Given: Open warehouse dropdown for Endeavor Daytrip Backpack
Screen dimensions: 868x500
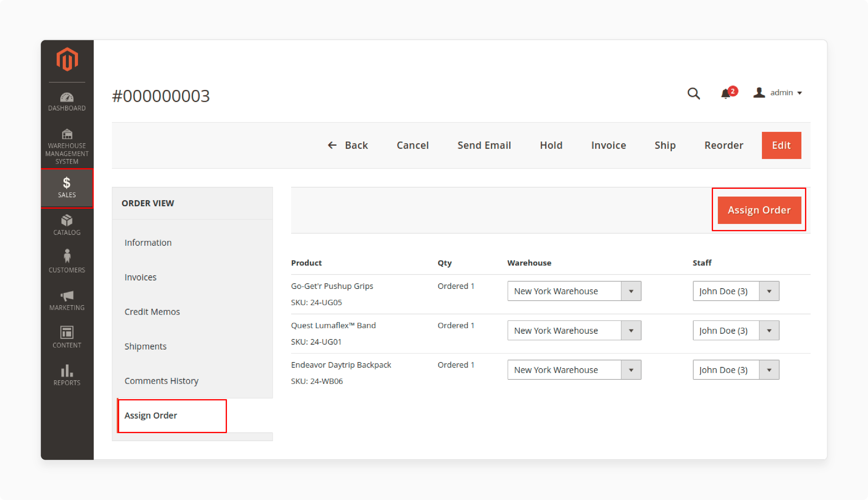Looking at the screenshot, I should click(x=574, y=370).
